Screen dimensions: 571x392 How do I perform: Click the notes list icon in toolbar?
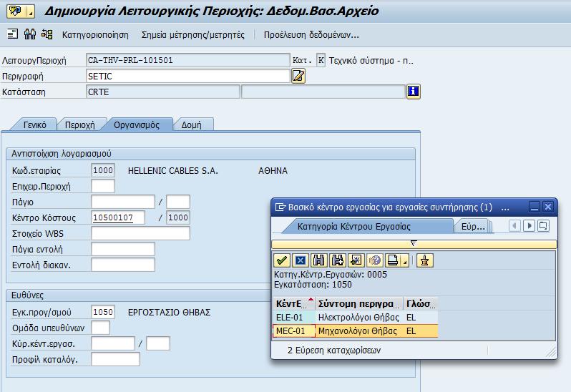(x=13, y=34)
